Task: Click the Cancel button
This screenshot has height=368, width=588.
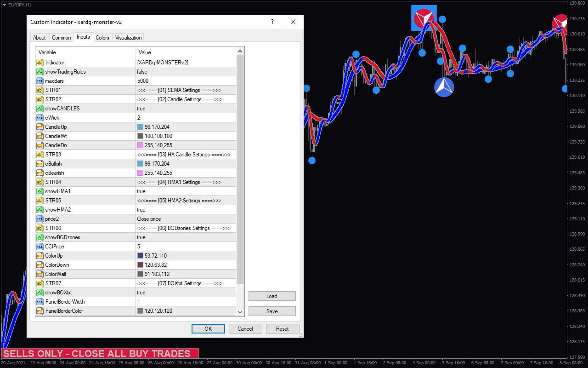Action: (x=245, y=328)
